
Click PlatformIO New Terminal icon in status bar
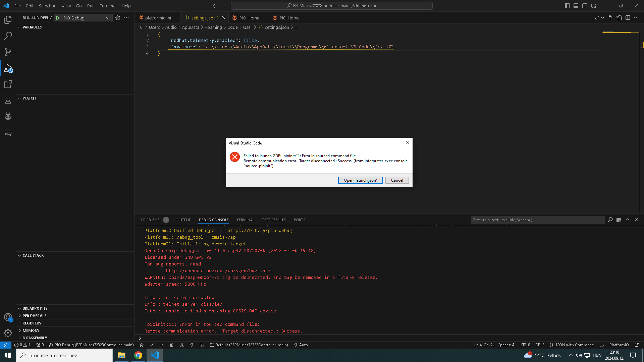point(202,345)
